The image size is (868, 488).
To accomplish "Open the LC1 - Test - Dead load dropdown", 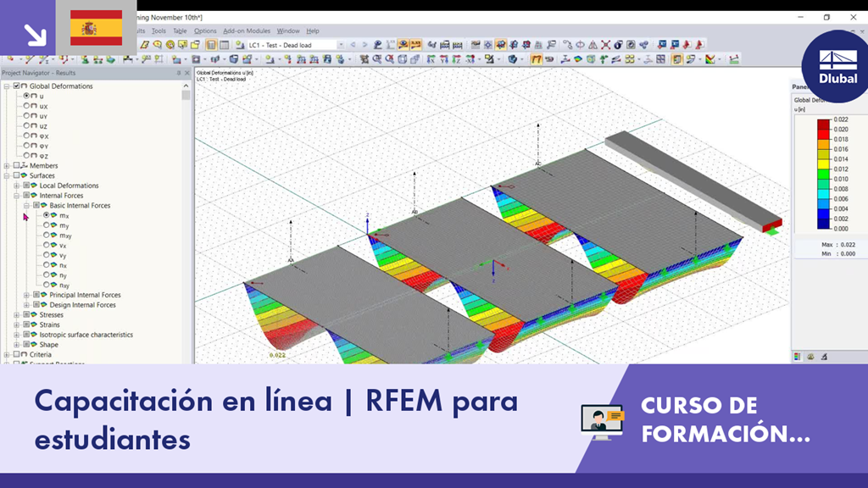I will 341,46.
